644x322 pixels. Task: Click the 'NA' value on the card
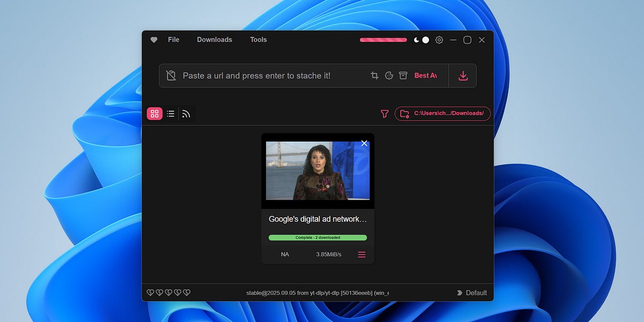285,254
